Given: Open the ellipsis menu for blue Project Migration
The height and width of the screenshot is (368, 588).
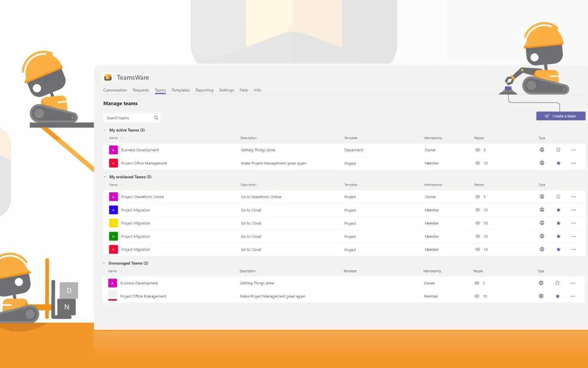Looking at the screenshot, I should point(574,210).
